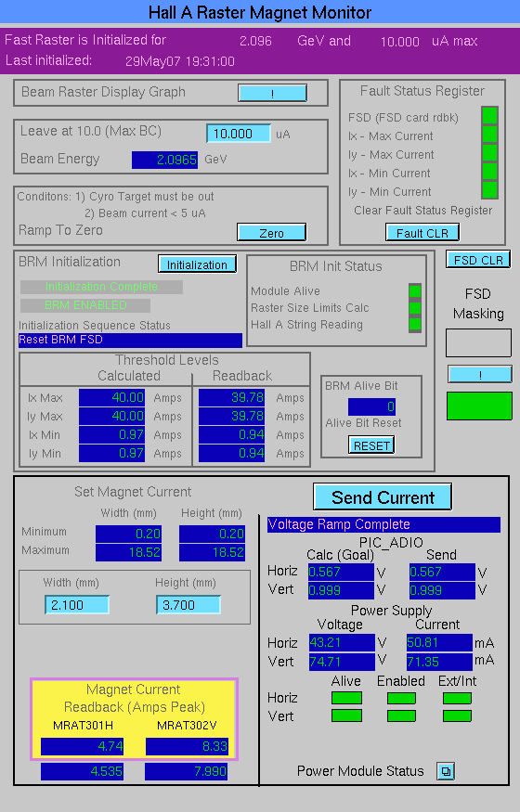Click the MRAT301H readback value
Viewport: 520px width, 812px height.
(x=83, y=746)
